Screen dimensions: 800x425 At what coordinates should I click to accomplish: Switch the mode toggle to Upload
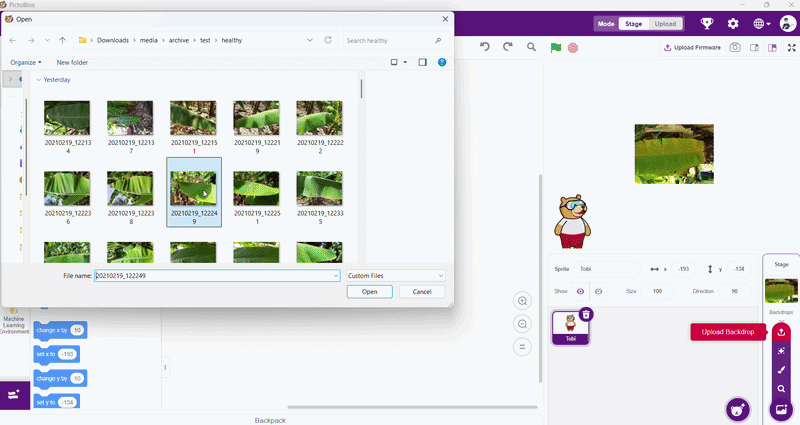pos(665,24)
